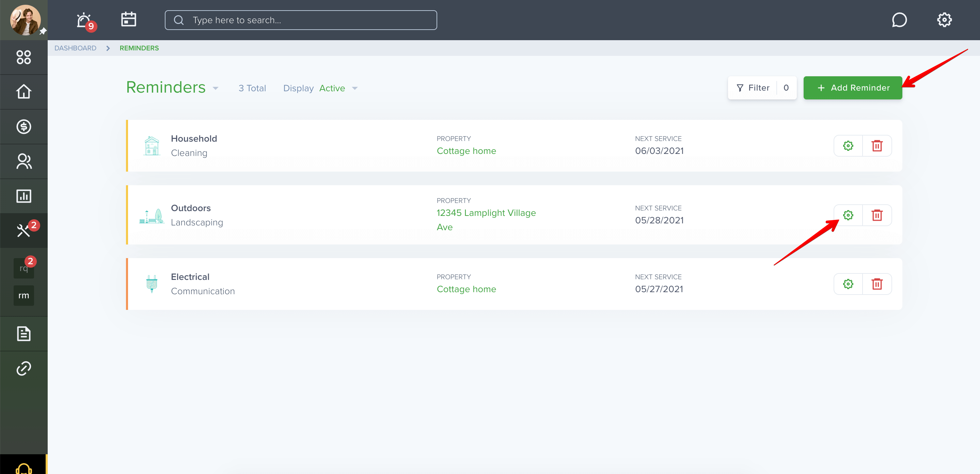Click the 'Cleaning' subtitle text
The image size is (980, 474).
pyautogui.click(x=189, y=153)
